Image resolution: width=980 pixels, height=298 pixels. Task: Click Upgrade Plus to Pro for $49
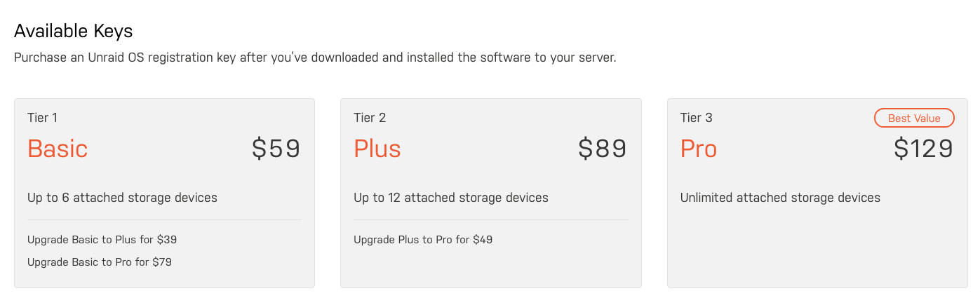(423, 240)
